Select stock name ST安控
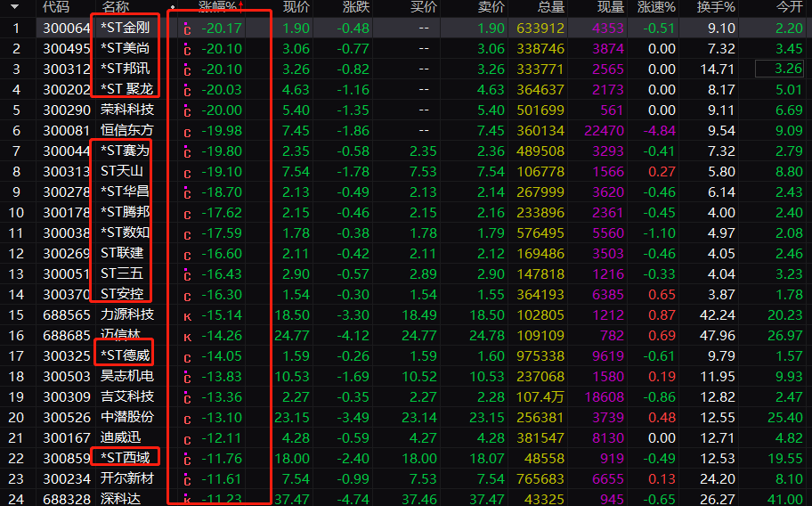The width and height of the screenshot is (812, 506). [x=122, y=294]
